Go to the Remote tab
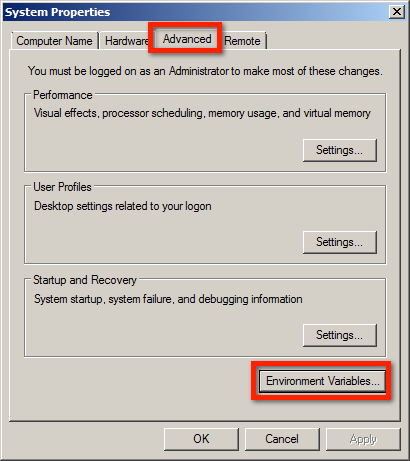410x461 pixels. (243, 41)
